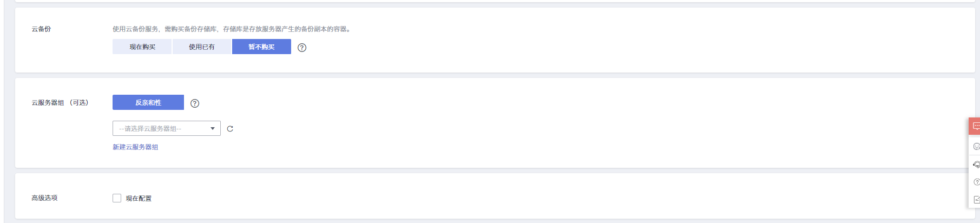
Task: Select the 使用已有 backup option
Action: click(x=202, y=47)
